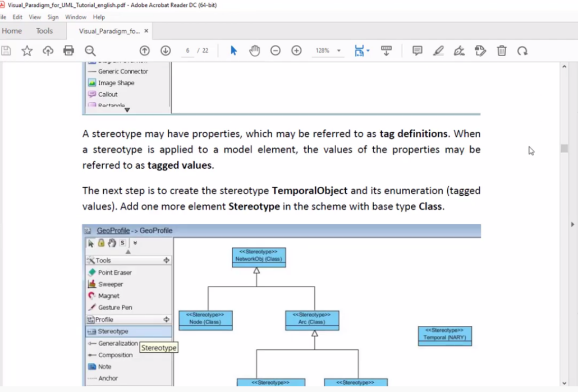Switch to the Tools tab
Image resolution: width=578 pixels, height=392 pixels.
[x=44, y=31]
